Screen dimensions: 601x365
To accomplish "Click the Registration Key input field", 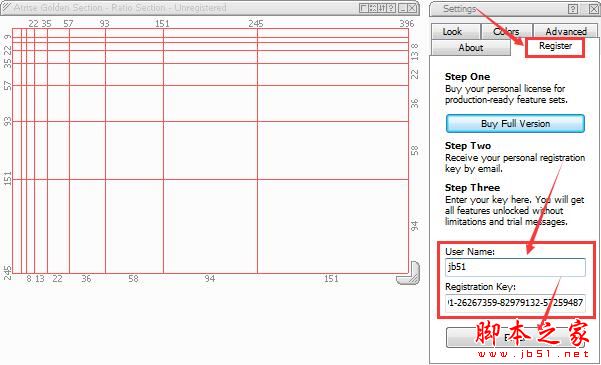I will 516,303.
